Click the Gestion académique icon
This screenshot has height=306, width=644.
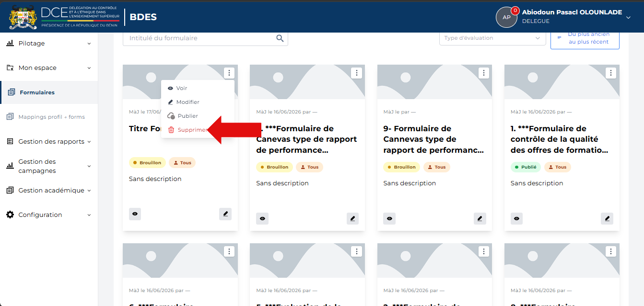[10, 190]
